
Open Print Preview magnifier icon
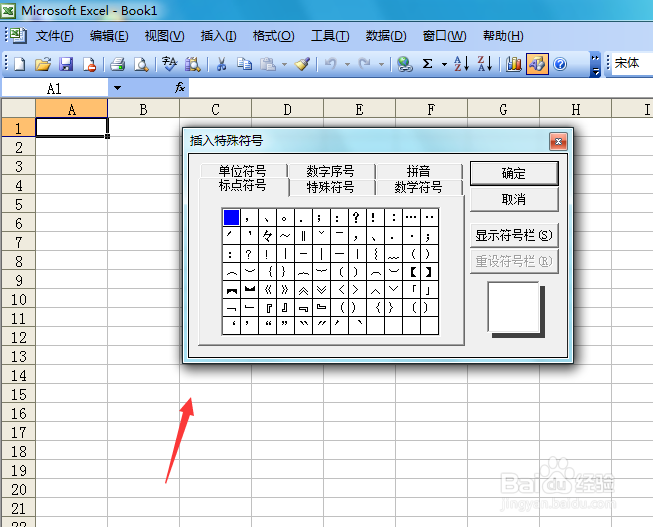pyautogui.click(x=141, y=64)
